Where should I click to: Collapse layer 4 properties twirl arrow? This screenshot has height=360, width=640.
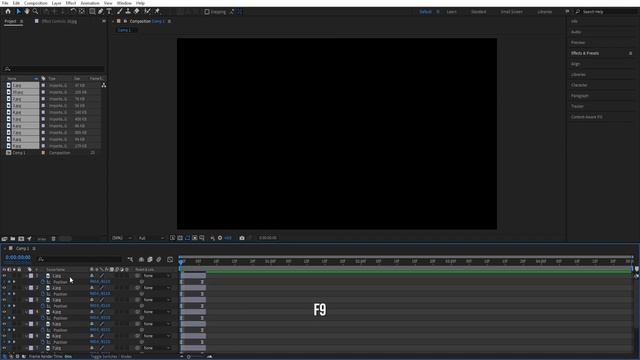[27, 312]
